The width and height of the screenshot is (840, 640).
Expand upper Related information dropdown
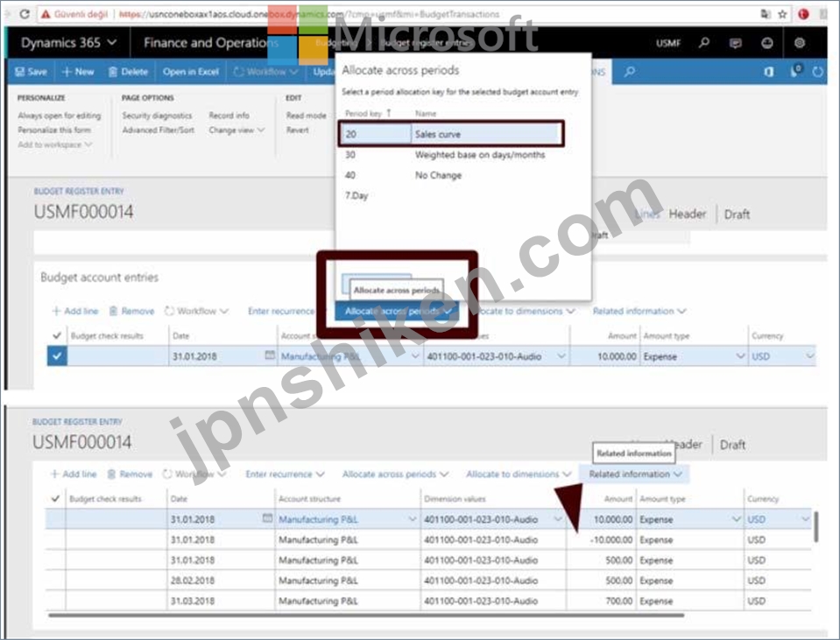point(639,311)
